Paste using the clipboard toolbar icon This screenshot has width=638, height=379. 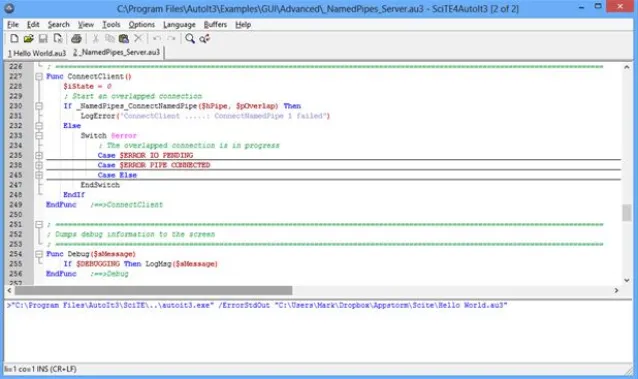pyautogui.click(x=124, y=39)
